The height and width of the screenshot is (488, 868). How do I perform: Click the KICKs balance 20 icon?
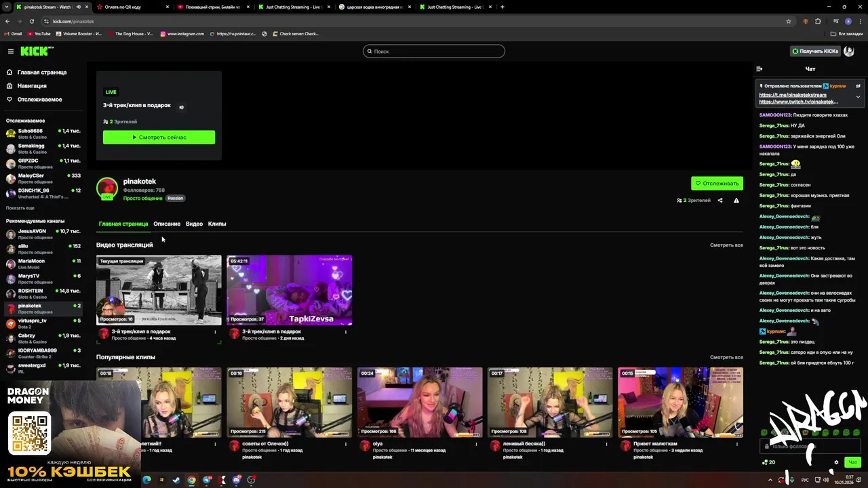pos(769,462)
